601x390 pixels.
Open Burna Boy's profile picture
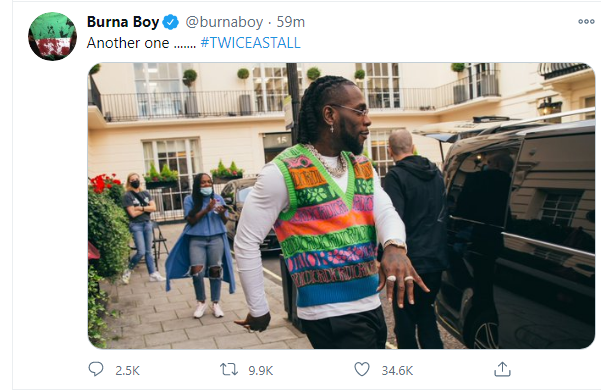coord(53,36)
